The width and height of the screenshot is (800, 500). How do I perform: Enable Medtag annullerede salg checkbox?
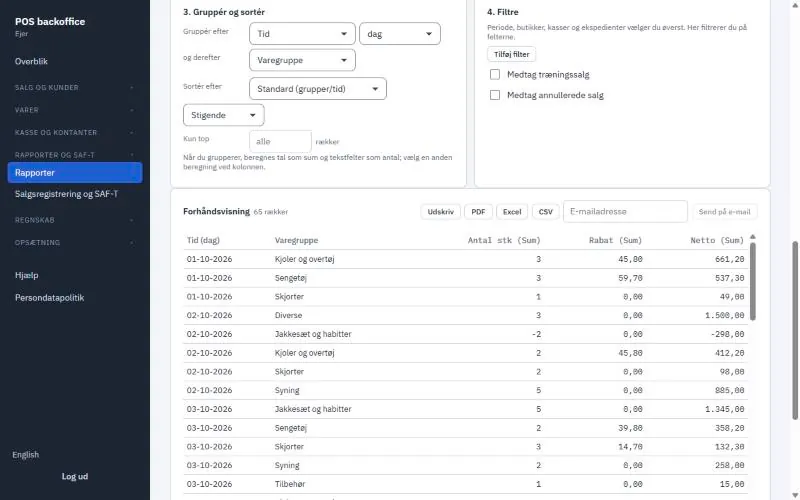[x=494, y=95]
